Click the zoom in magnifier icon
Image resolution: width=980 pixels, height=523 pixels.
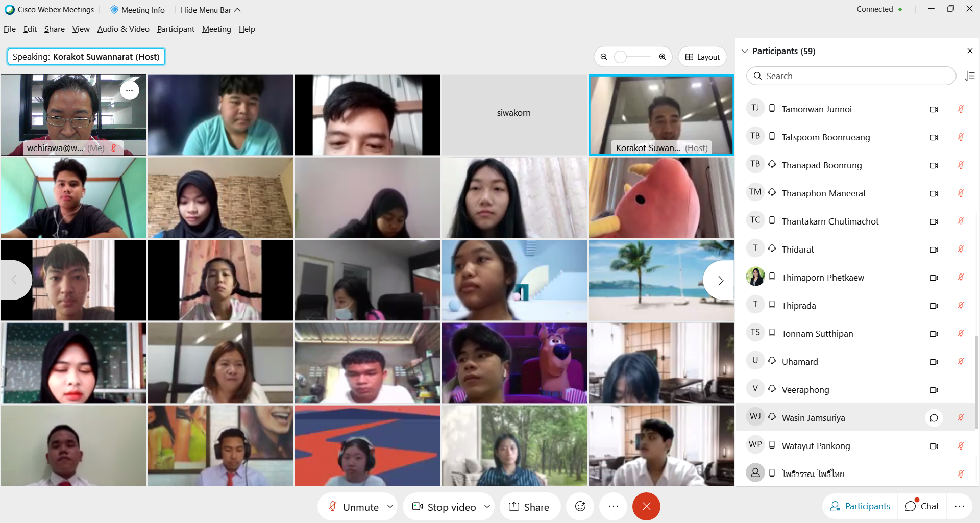(662, 57)
